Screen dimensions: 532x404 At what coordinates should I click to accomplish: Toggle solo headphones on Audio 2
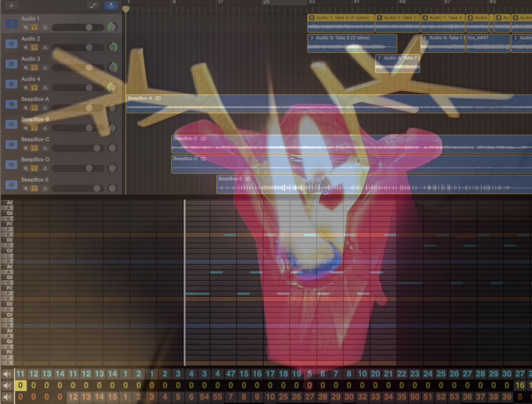(35, 47)
